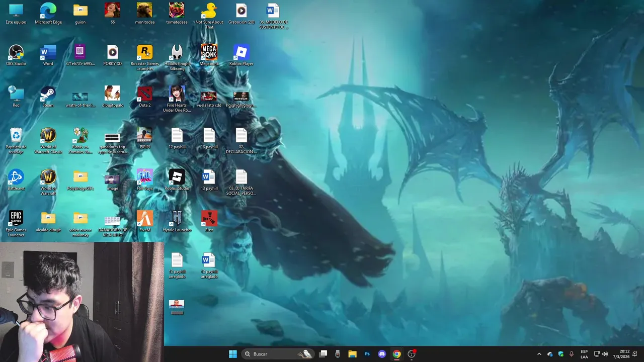Launch Hollow Knight Silksong
Image resolution: width=644 pixels, height=362 pixels.
click(x=177, y=57)
